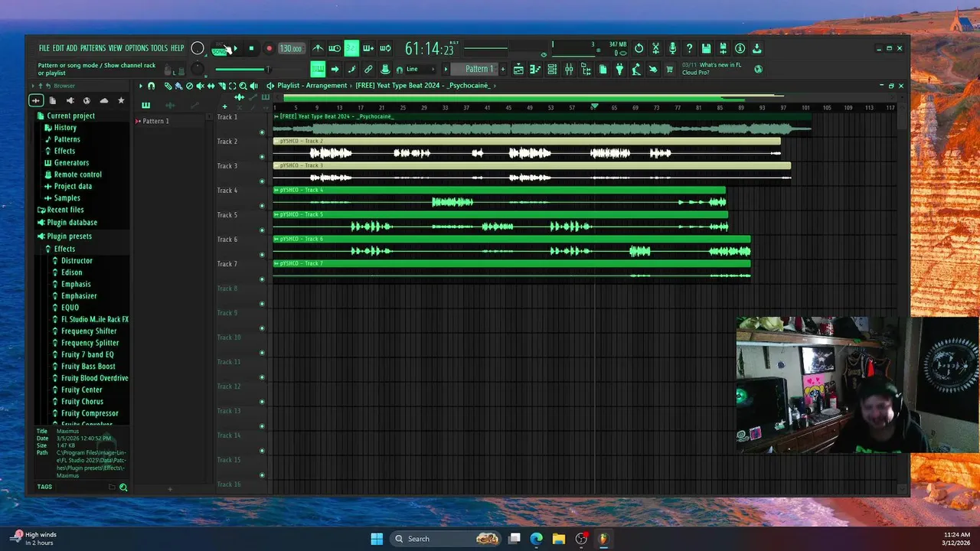Open the FILE menu

(x=44, y=48)
